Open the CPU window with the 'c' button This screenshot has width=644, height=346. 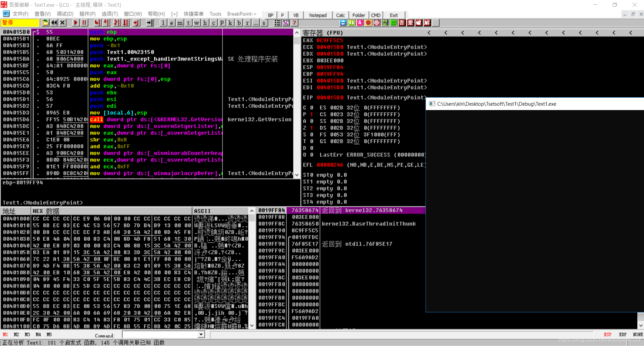(x=213, y=23)
